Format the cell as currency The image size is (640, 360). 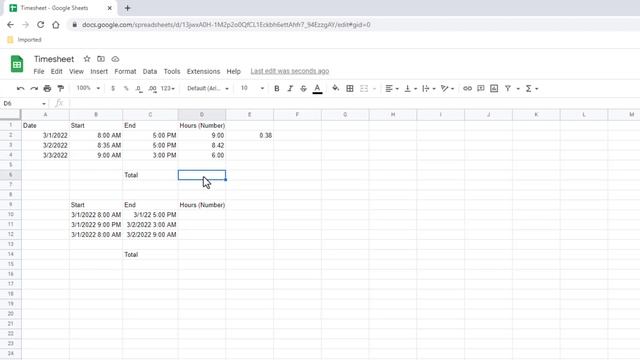click(113, 89)
